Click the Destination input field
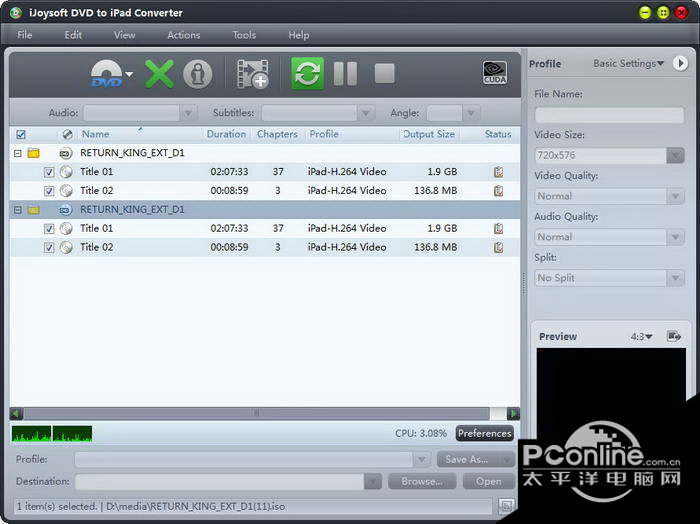 point(220,482)
